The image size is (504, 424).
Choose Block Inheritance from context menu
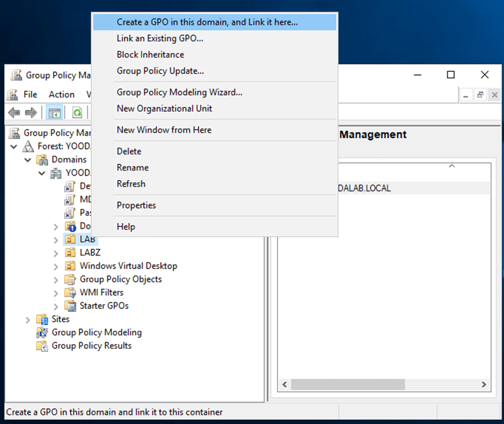point(214,55)
